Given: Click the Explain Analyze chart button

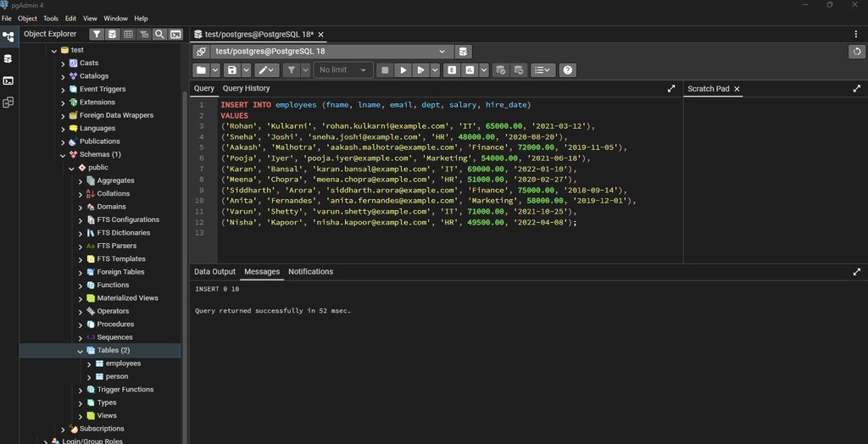Looking at the screenshot, I should [470, 70].
